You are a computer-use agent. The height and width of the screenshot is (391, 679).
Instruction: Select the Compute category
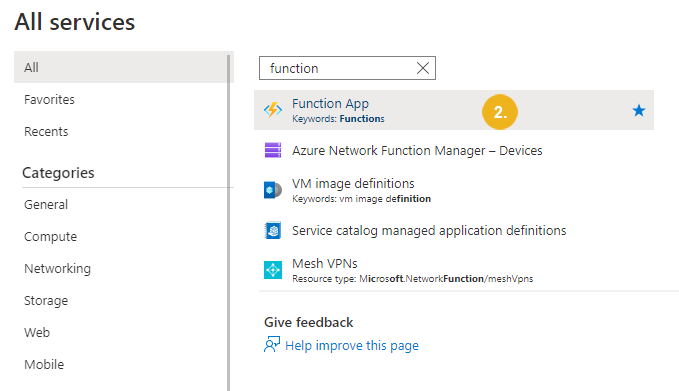50,237
